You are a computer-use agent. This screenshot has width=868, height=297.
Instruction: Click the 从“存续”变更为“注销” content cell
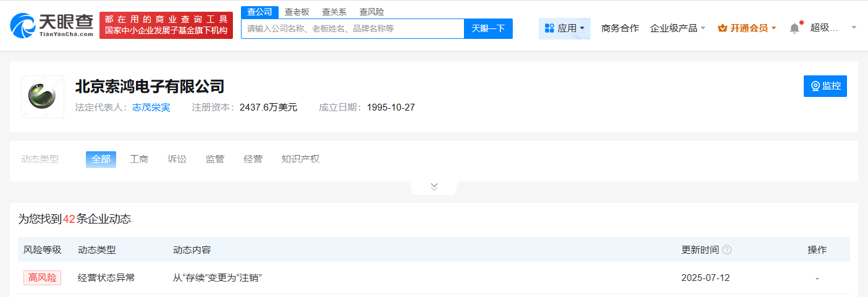pos(217,278)
